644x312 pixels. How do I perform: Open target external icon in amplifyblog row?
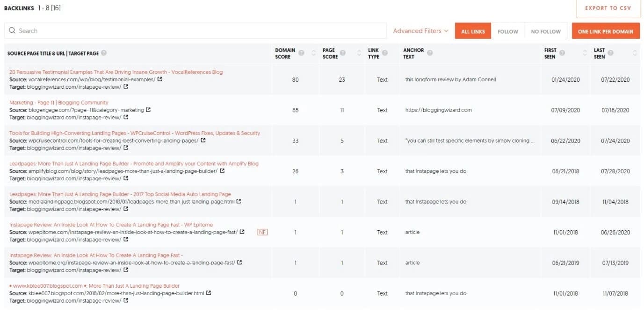pos(126,178)
